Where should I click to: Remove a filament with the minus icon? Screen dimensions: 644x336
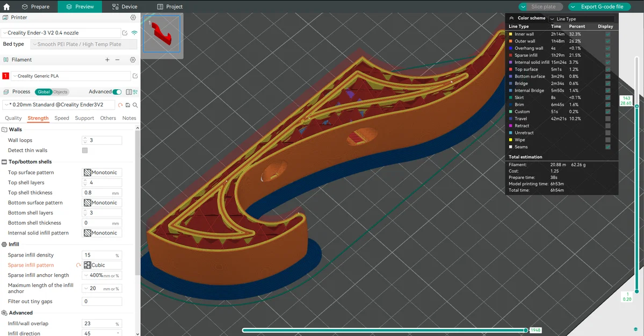pyautogui.click(x=118, y=60)
